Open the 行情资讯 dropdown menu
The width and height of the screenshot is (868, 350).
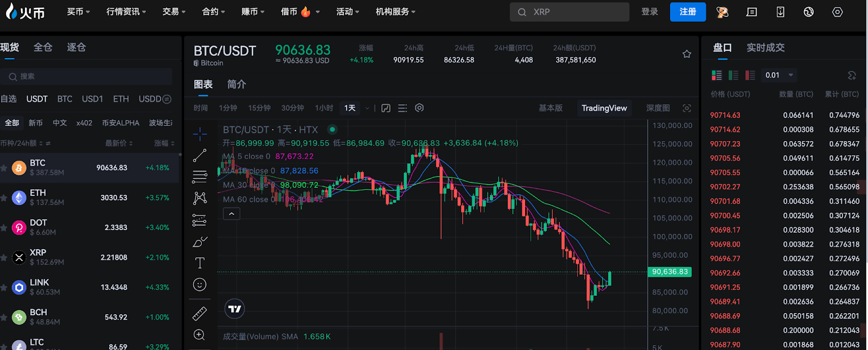(x=126, y=11)
